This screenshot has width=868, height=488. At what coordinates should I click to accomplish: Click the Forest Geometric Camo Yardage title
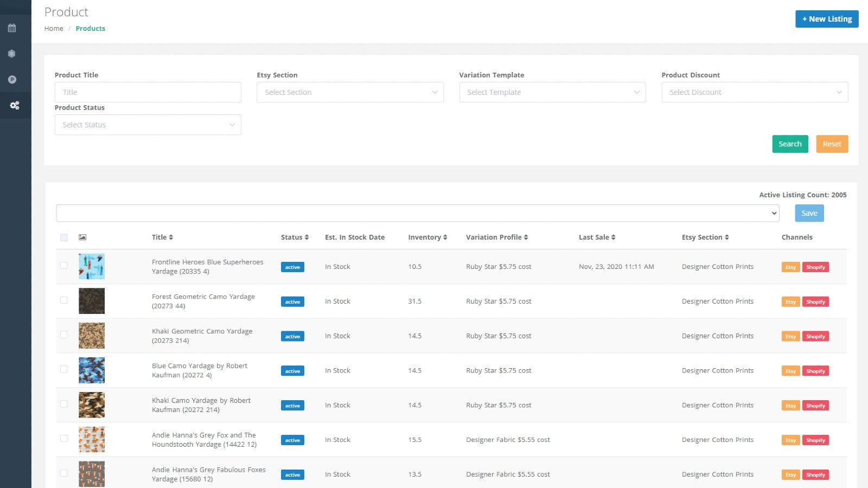coord(203,301)
